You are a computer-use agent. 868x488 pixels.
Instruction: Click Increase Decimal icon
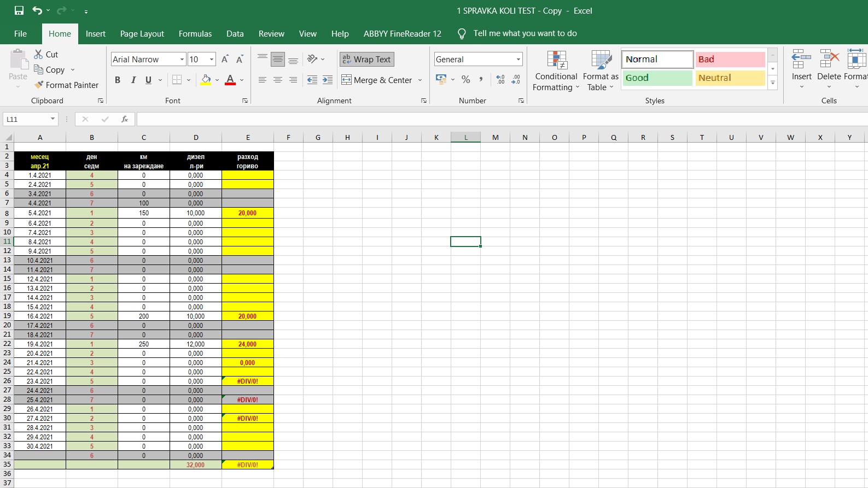(500, 79)
